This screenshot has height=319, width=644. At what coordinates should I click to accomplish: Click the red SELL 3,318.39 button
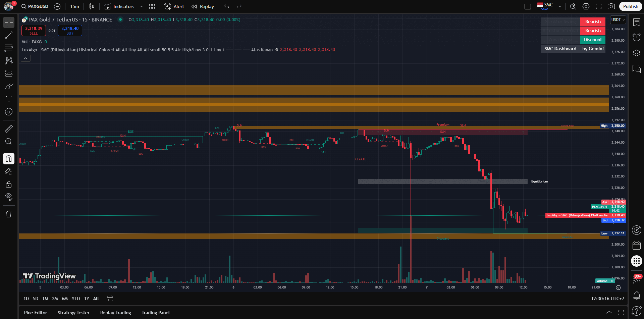34,31
